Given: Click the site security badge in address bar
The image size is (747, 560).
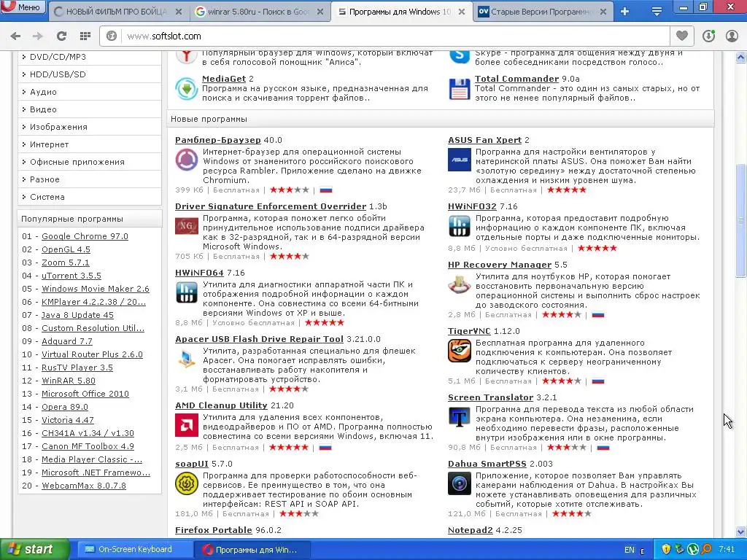Looking at the screenshot, I should (x=112, y=36).
